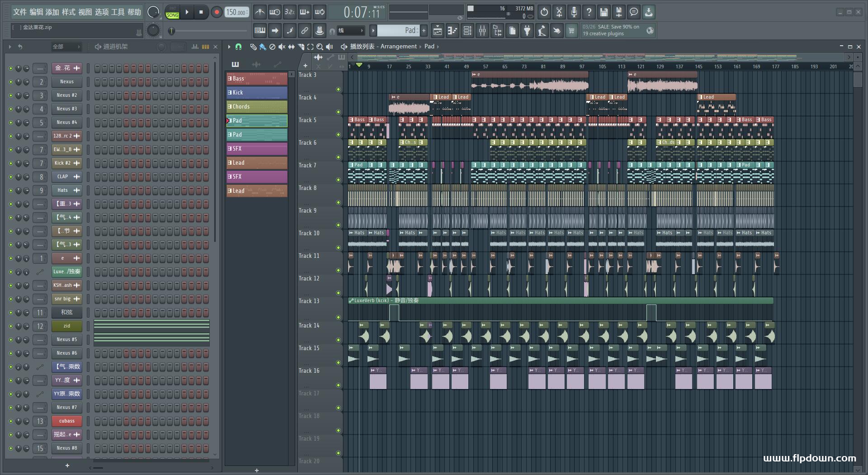Enable note and clip grouping link icon
The height and width of the screenshot is (475, 868).
[305, 31]
